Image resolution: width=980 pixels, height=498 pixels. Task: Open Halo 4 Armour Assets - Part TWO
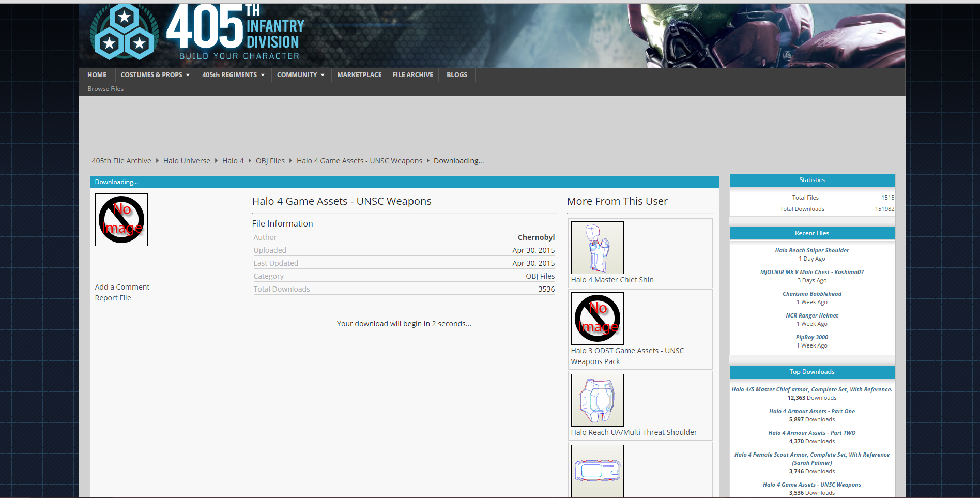pos(811,433)
